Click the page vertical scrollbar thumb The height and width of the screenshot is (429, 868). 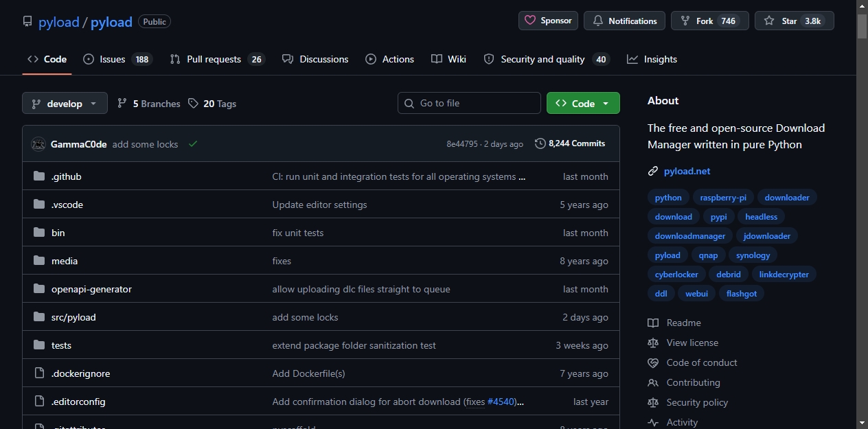pyautogui.click(x=863, y=26)
